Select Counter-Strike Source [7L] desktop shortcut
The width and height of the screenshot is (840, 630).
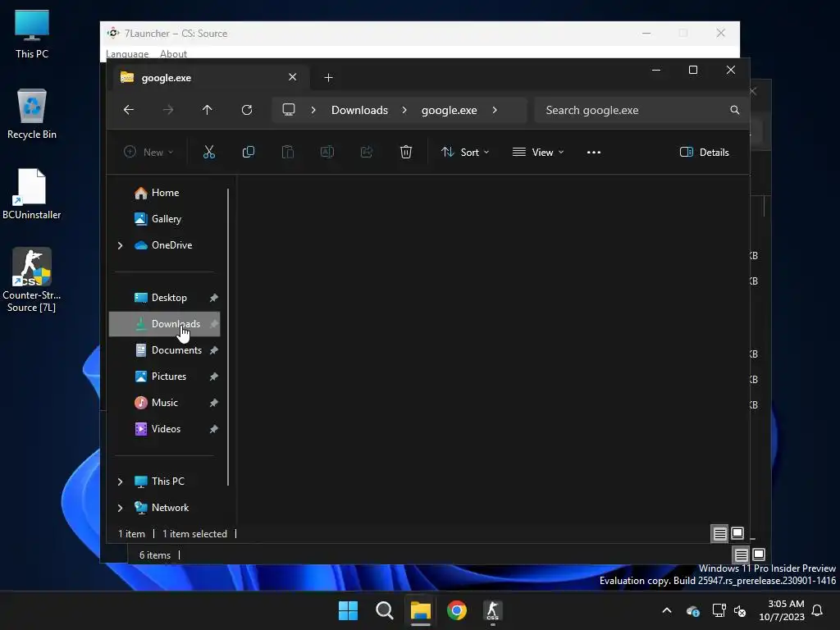[x=32, y=280]
